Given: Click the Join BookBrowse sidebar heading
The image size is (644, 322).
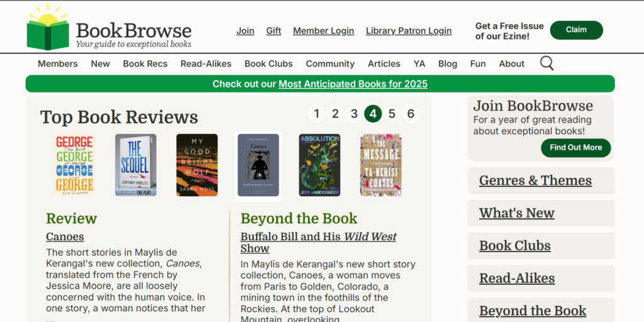Looking at the screenshot, I should coord(533,106).
